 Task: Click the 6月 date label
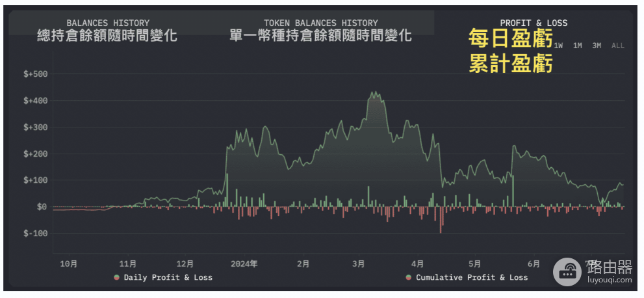pos(533,264)
